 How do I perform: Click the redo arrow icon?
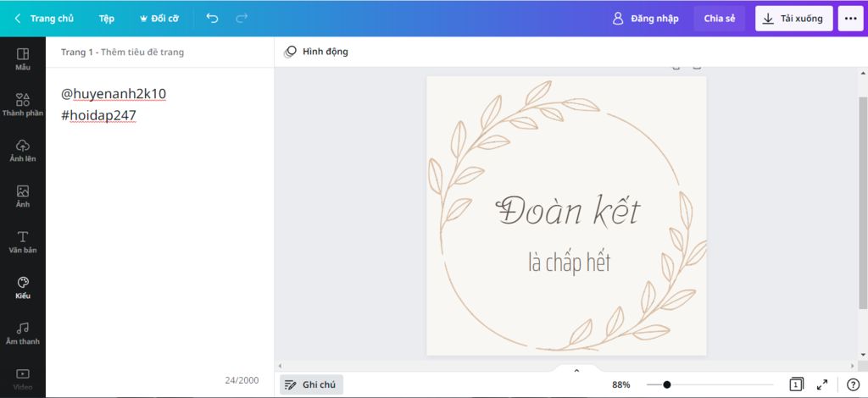242,19
